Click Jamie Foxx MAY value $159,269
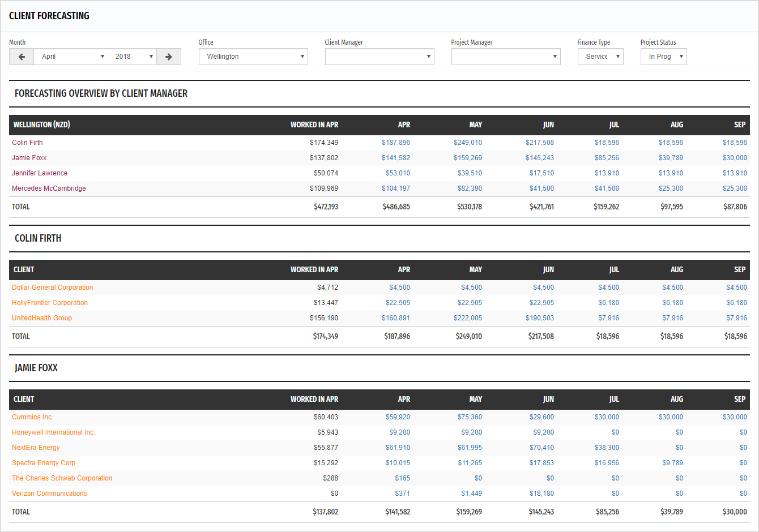The image size is (759, 532). (468, 158)
